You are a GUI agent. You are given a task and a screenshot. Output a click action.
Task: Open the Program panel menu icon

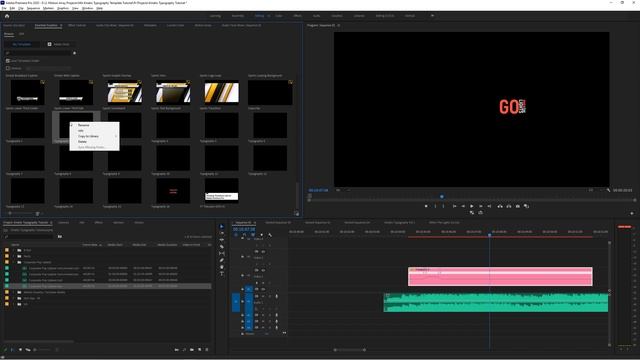[x=339, y=25]
